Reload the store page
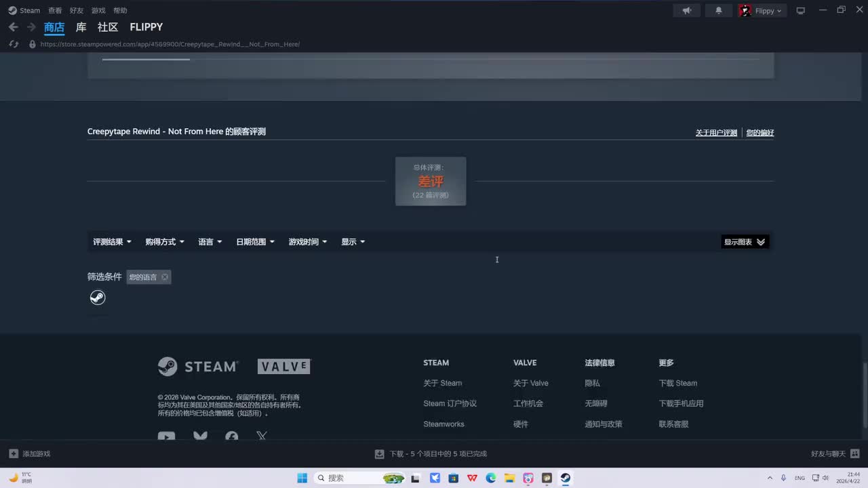Viewport: 868px width, 488px height. coord(14,44)
